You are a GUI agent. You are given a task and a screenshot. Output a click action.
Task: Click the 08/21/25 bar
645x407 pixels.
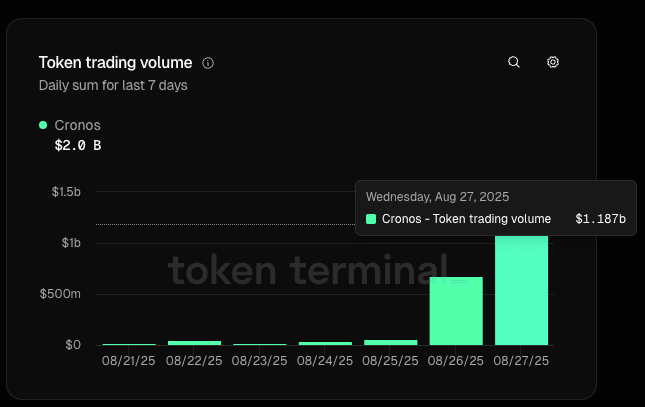coord(129,343)
